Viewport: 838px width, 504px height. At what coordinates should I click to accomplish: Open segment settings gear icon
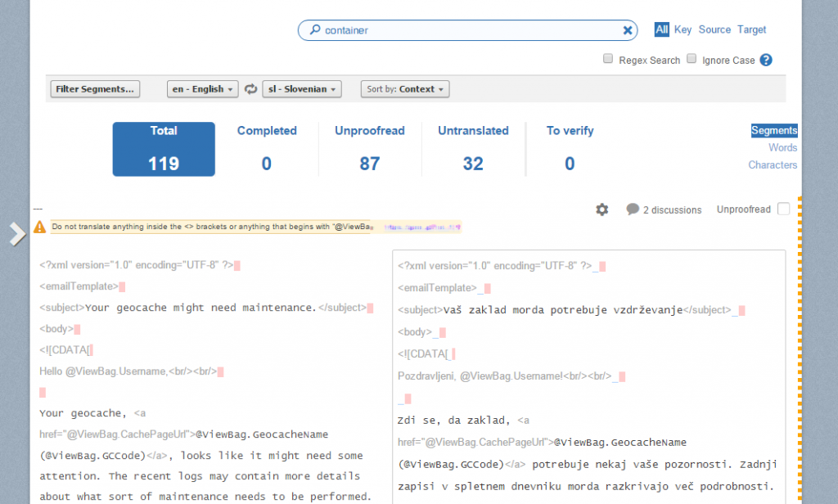(x=602, y=209)
